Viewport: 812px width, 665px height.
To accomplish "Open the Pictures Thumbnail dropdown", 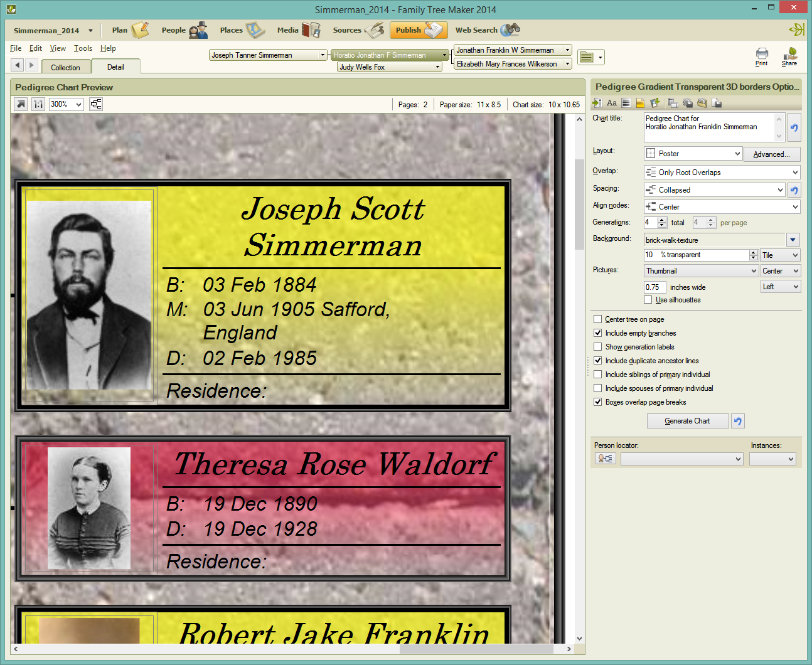I will click(x=702, y=271).
